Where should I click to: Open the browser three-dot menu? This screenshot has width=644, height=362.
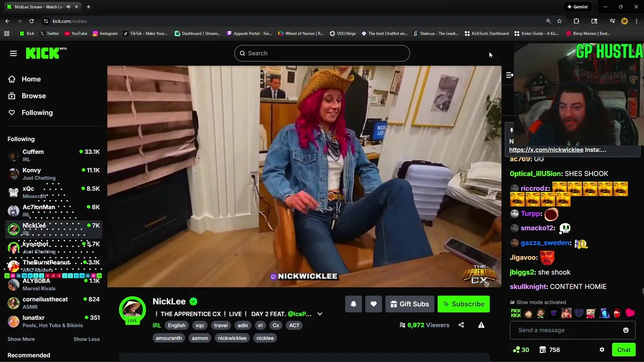636,21
